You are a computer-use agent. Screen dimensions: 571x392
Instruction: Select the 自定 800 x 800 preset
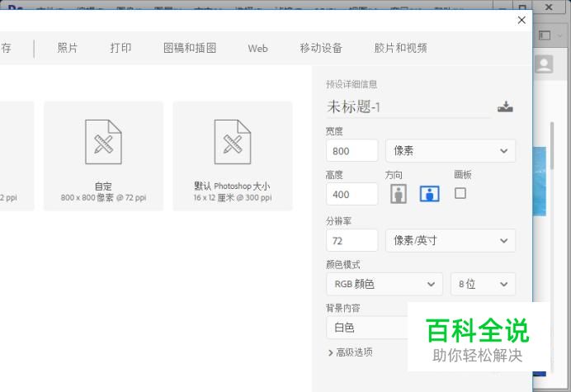103,156
